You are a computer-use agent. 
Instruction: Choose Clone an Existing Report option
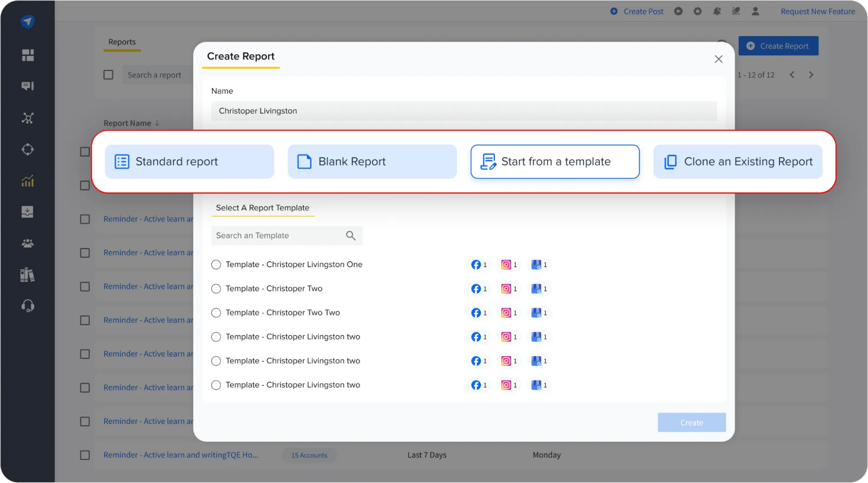738,162
